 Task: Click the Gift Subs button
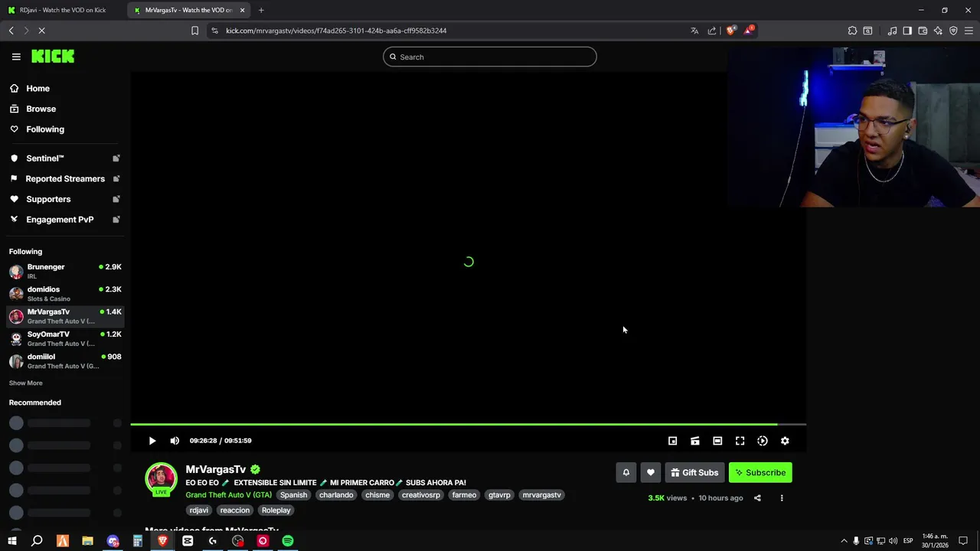point(694,472)
